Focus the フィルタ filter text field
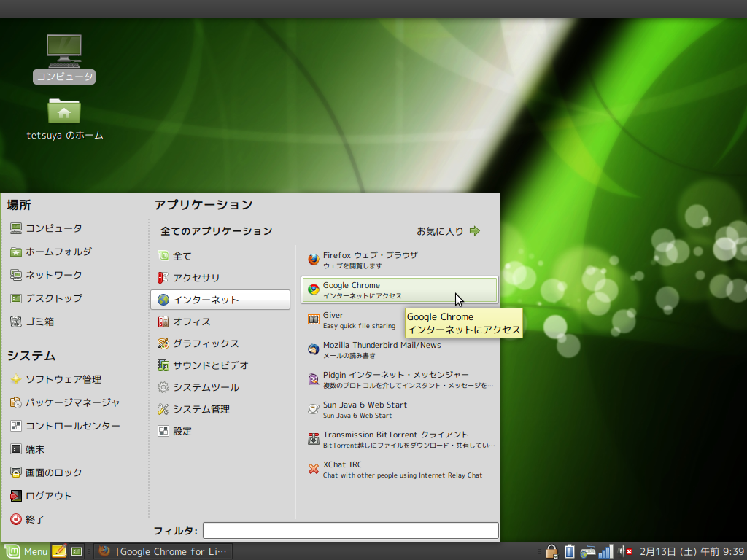 click(x=351, y=531)
